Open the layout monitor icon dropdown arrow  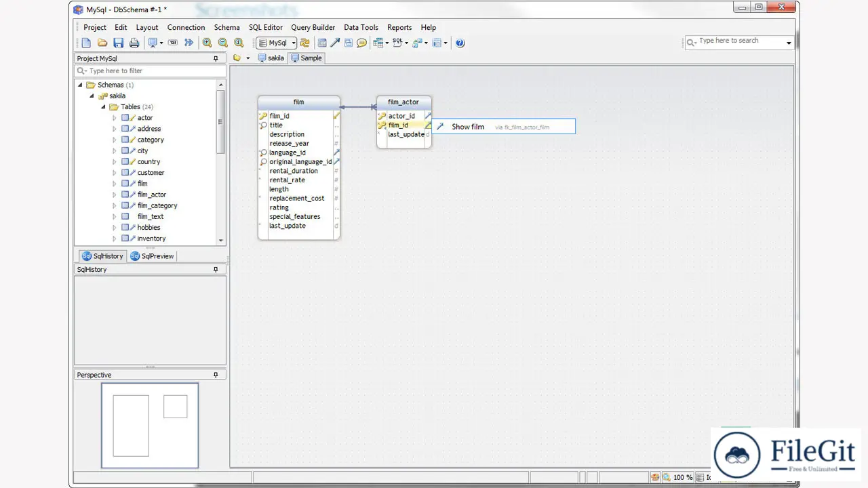[x=161, y=43]
